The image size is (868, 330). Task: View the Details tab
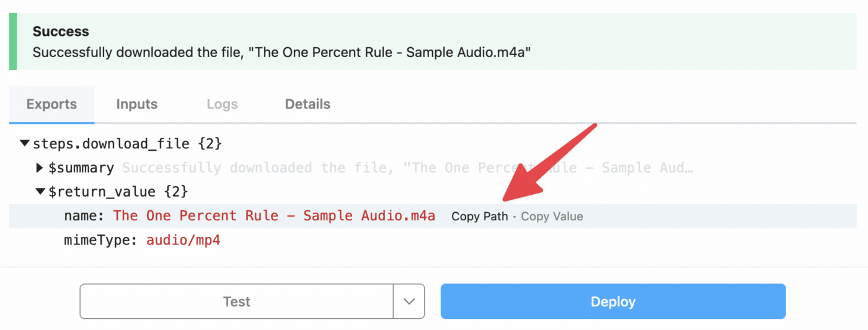(x=308, y=104)
